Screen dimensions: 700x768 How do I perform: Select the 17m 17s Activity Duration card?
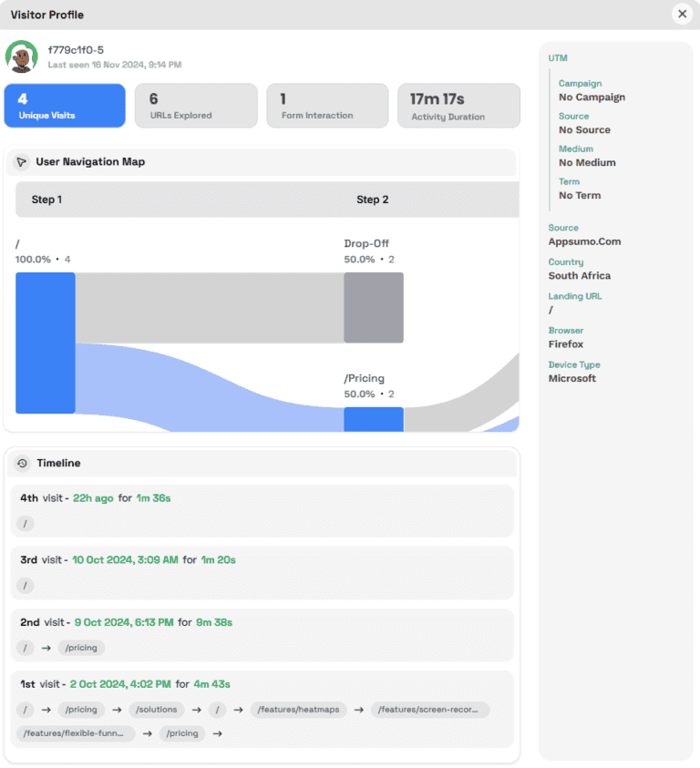coord(458,106)
